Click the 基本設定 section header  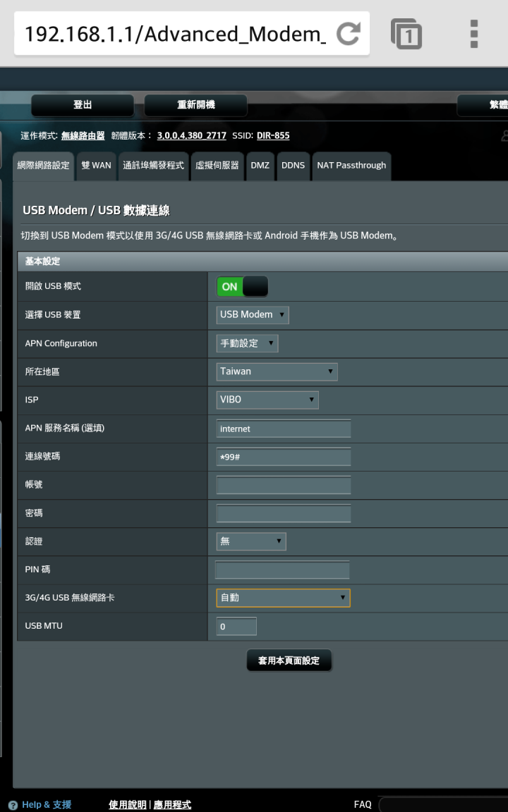coord(262,262)
